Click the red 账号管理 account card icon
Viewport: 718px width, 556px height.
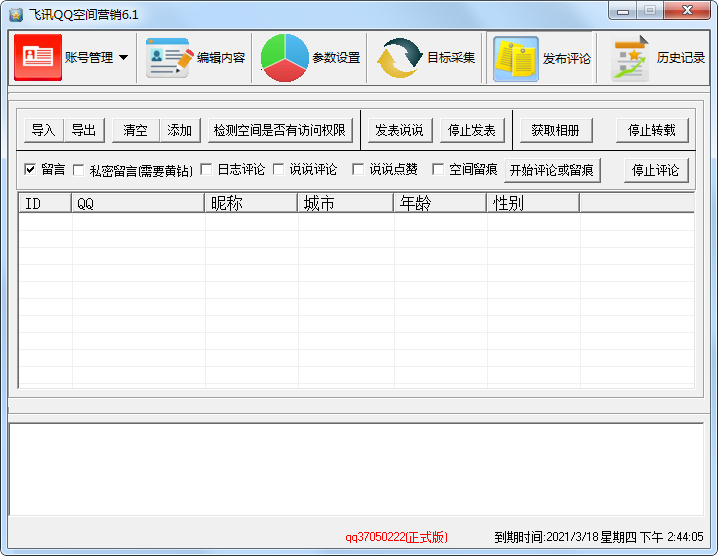38,58
